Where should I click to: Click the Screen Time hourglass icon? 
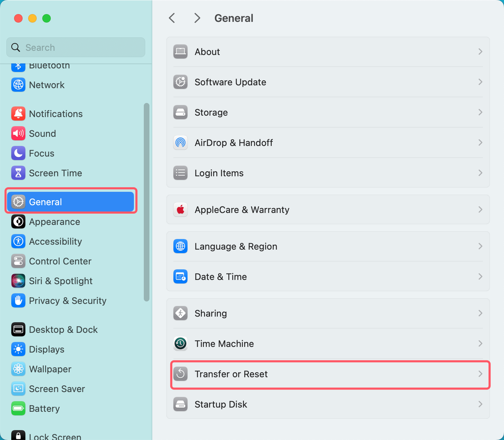18,173
